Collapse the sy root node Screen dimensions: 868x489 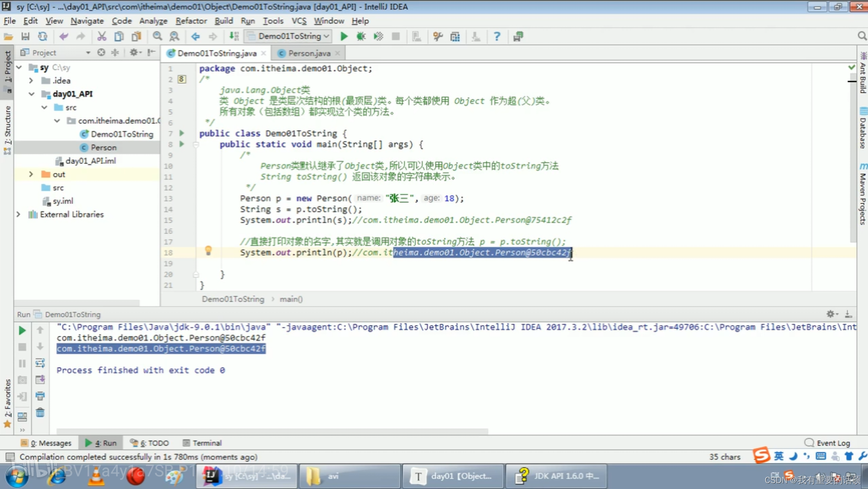click(x=19, y=67)
